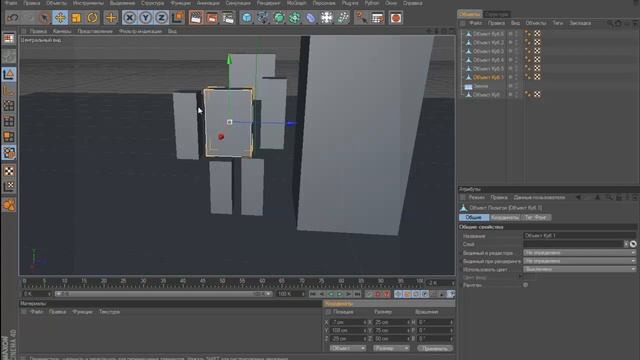640x360 pixels.
Task: Select the Phong tag on Объект Куб.4 row
Action: [x=528, y=60]
